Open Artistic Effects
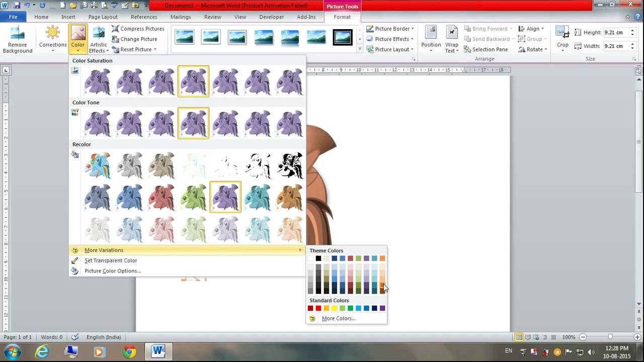 (99, 40)
